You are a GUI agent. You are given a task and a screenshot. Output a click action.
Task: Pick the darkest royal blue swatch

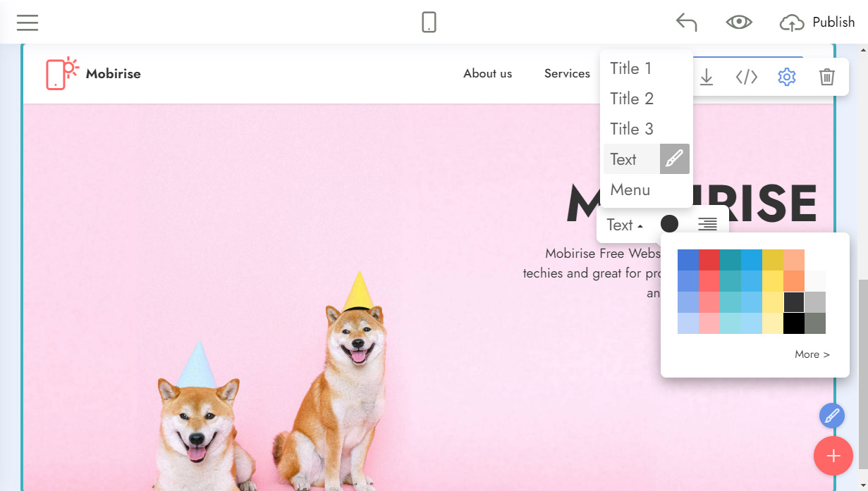688,260
